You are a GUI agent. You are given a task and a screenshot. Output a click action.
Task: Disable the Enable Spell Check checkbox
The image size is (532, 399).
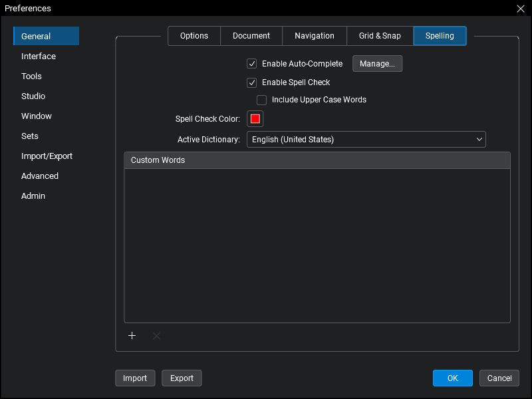point(252,82)
